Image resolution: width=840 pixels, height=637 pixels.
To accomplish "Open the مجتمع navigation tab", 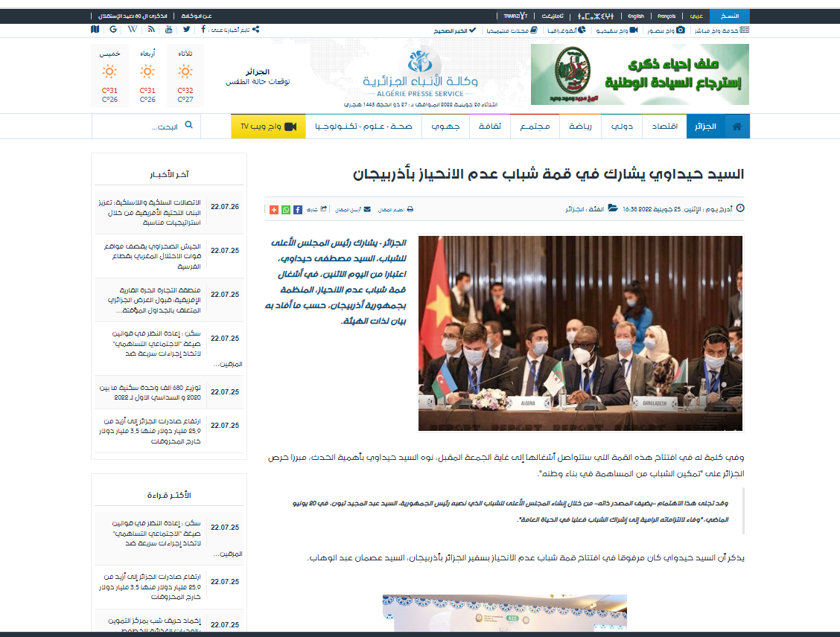I will (x=535, y=127).
